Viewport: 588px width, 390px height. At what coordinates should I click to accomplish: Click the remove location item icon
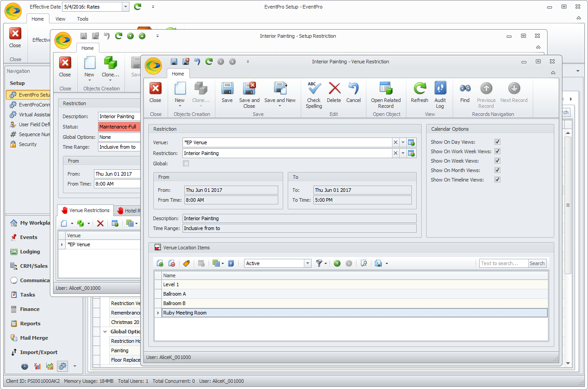pyautogui.click(x=171, y=263)
